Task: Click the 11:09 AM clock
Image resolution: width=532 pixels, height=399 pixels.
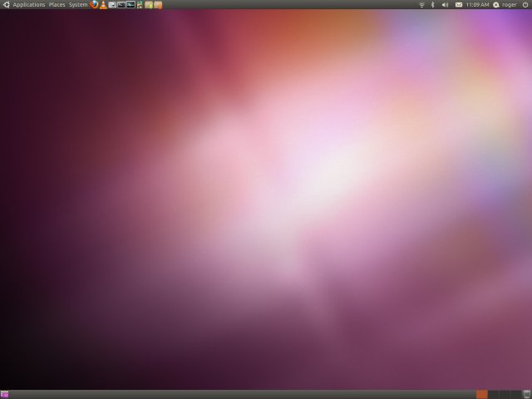Action: [x=477, y=5]
